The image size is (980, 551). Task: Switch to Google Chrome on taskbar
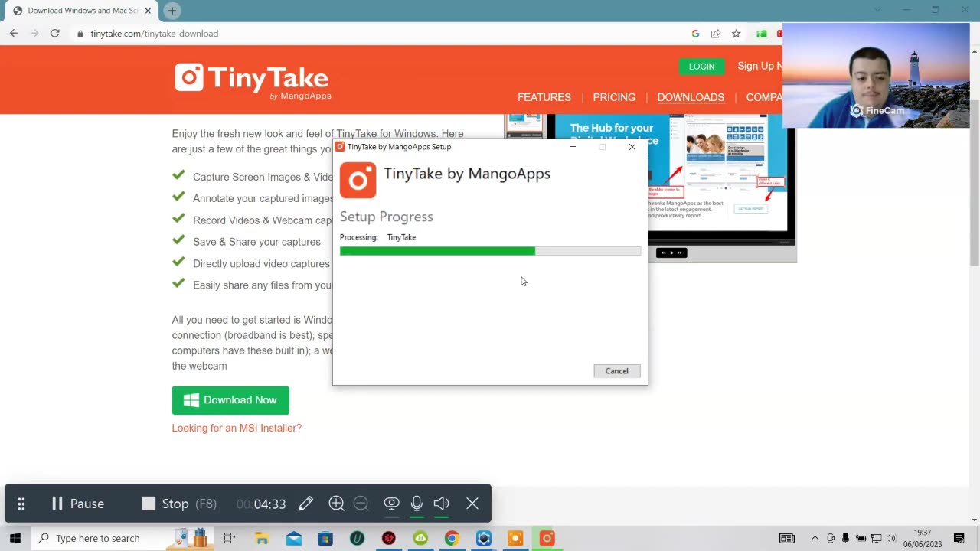452,538
